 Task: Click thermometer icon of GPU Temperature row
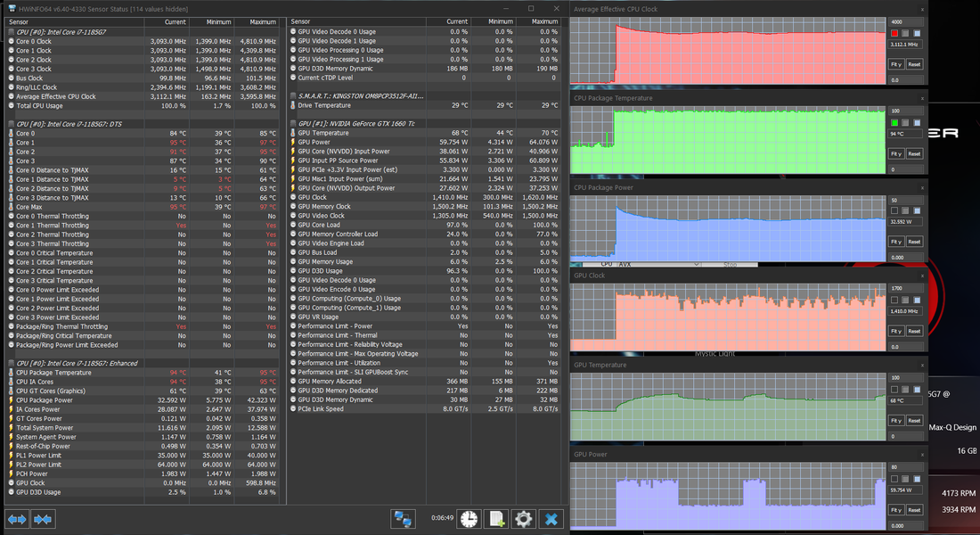tap(293, 133)
